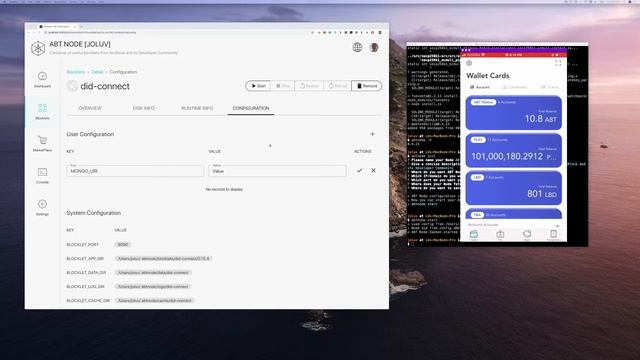Screen dimensions: 640x360
Task: Select the Tickets tab in wallet
Action: tap(550, 87)
